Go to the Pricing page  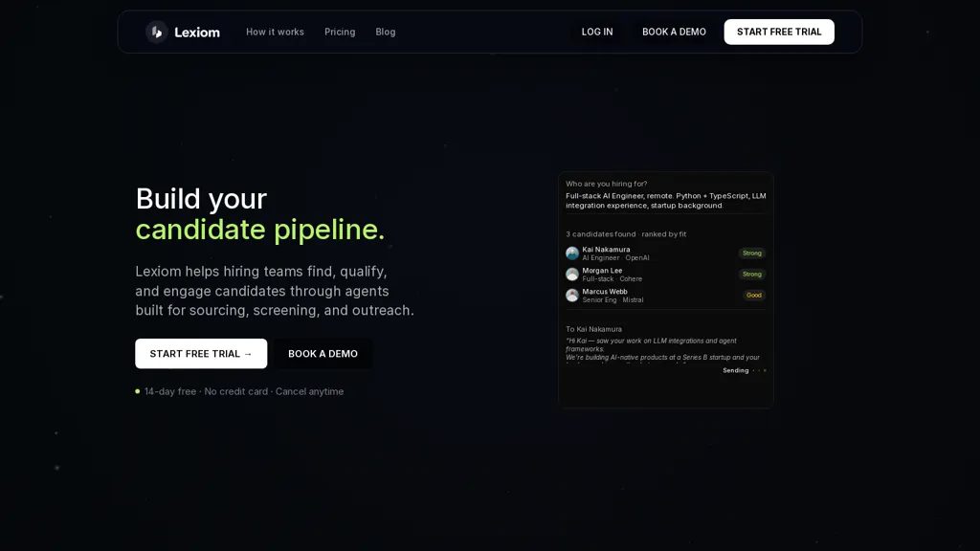(340, 32)
